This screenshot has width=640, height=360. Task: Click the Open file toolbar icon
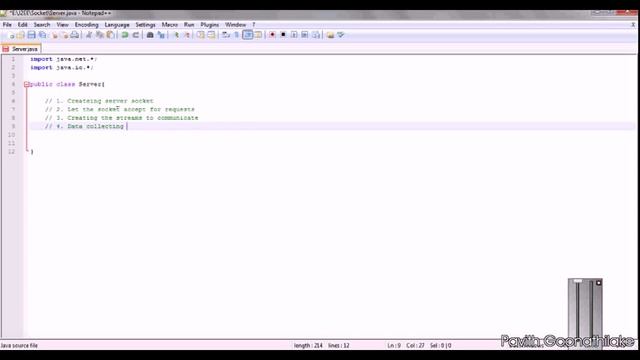click(20, 35)
